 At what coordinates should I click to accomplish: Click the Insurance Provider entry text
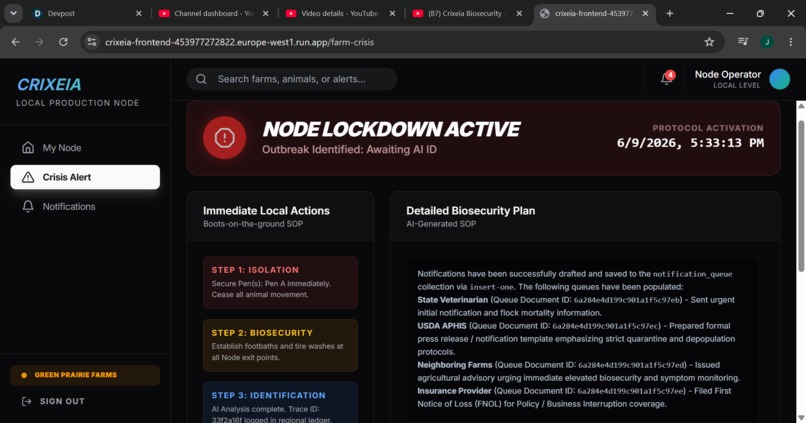pos(574,397)
